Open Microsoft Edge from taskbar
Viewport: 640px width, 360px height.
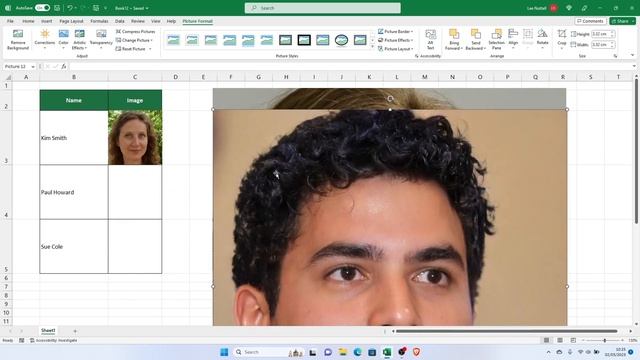click(358, 352)
